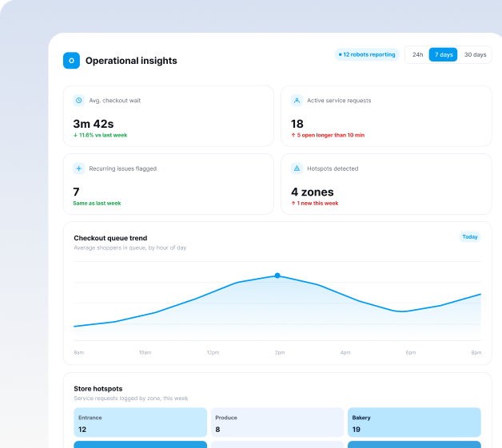Click the 8pm axis label
The image size is (502, 448).
point(476,352)
